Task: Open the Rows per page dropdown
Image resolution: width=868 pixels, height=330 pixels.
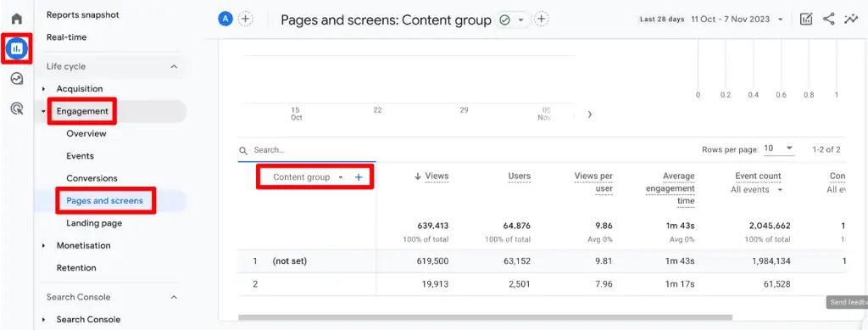Action: pos(779,149)
